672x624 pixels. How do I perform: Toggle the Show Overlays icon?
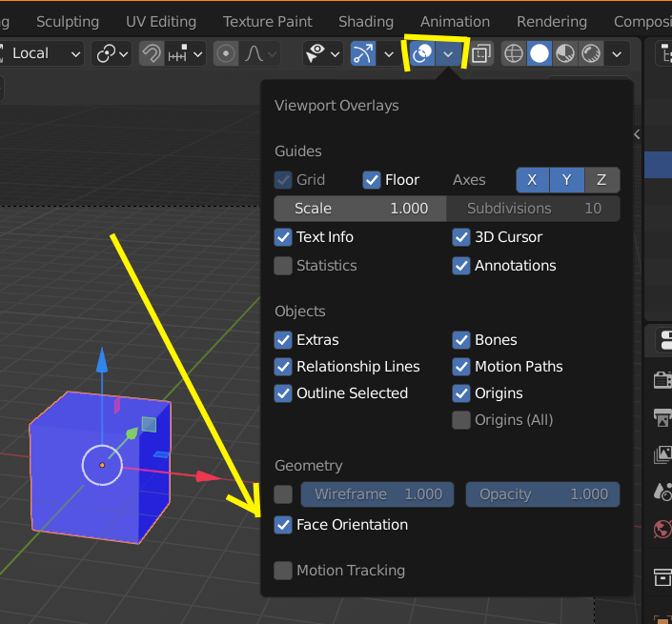(x=422, y=54)
